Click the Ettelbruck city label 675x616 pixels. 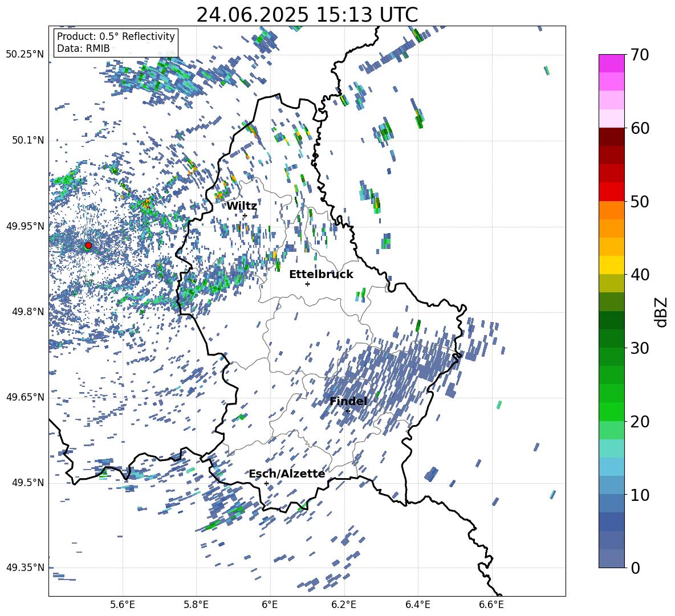tap(321, 274)
